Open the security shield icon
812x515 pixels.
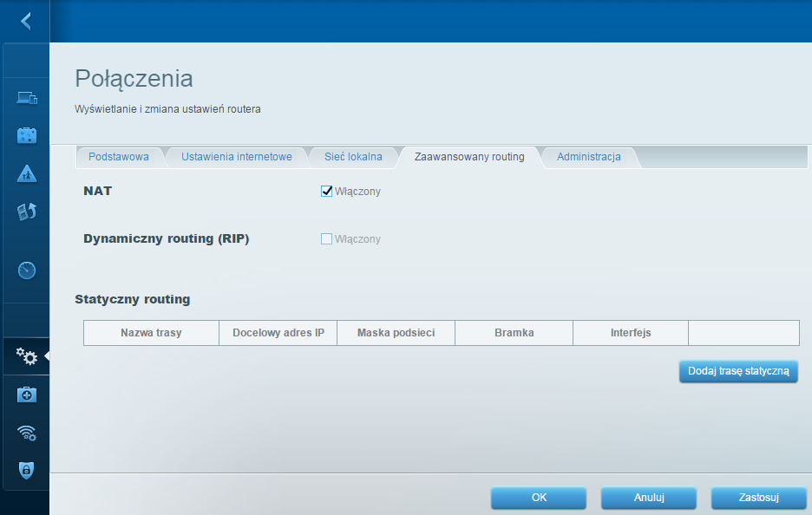click(x=26, y=470)
